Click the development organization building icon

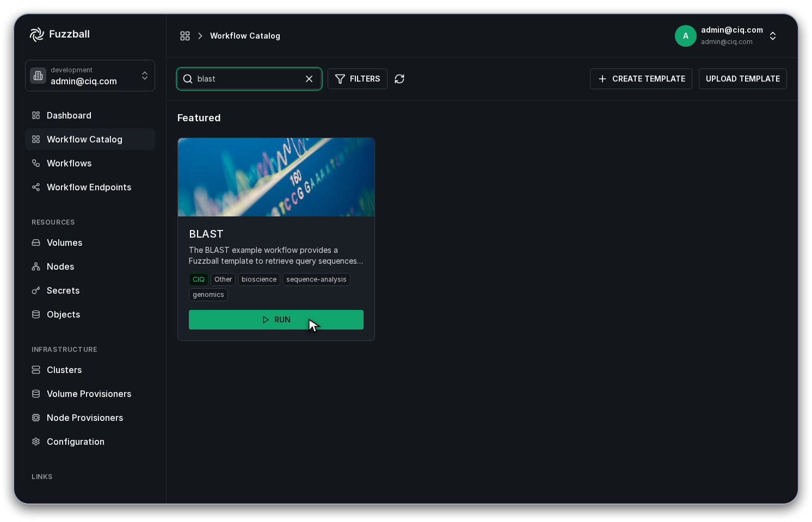pyautogui.click(x=38, y=76)
